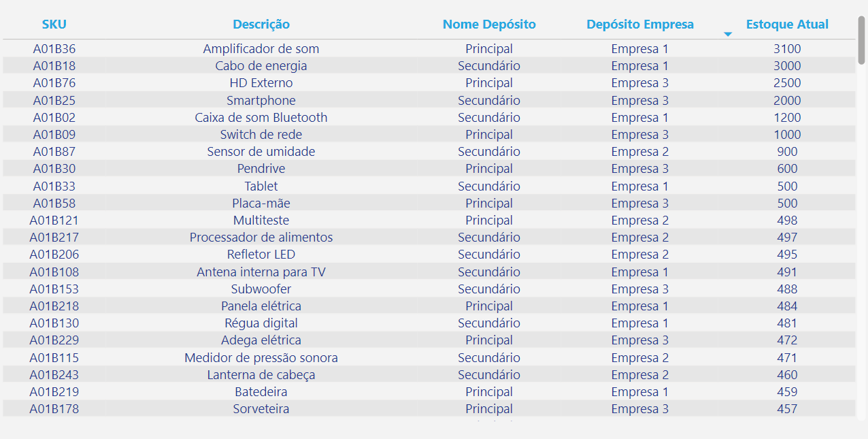Screen dimensions: 868x439
Task: Click the Sorveteira row at the bottom
Action: coord(261,408)
